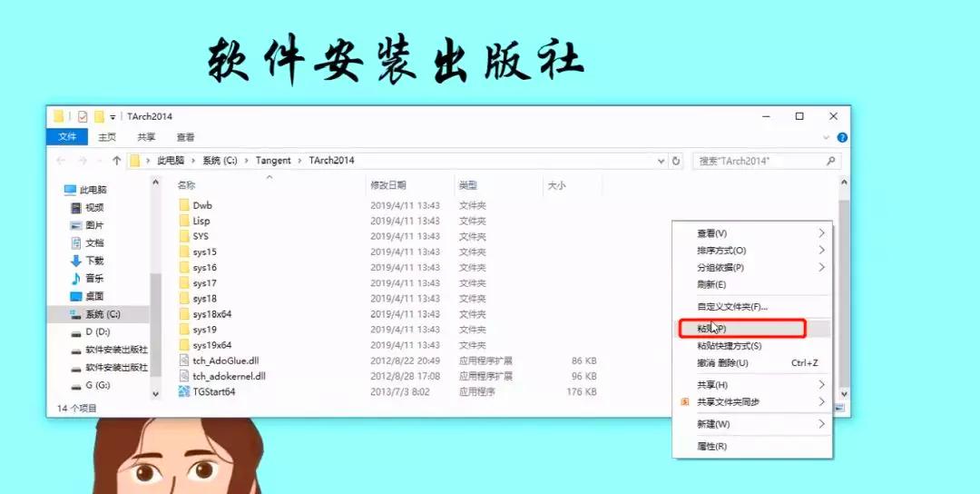The height and width of the screenshot is (494, 980).
Task: Expand the ribbon with the chevron
Action: coord(827,137)
